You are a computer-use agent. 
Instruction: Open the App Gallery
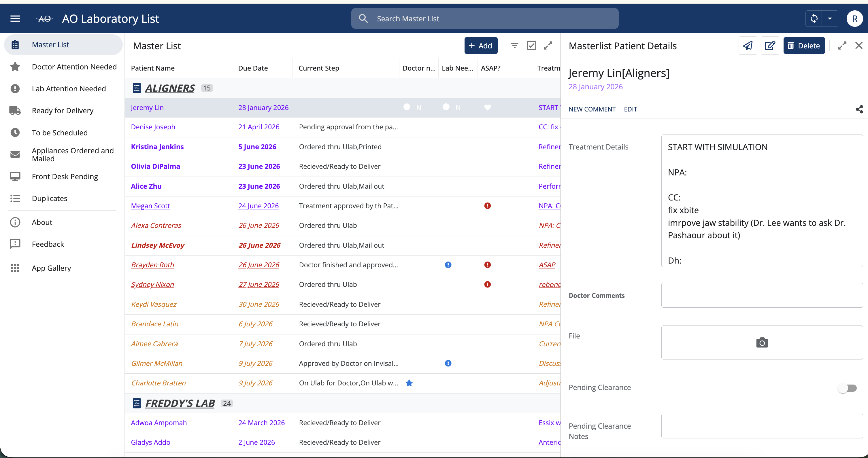(63, 268)
